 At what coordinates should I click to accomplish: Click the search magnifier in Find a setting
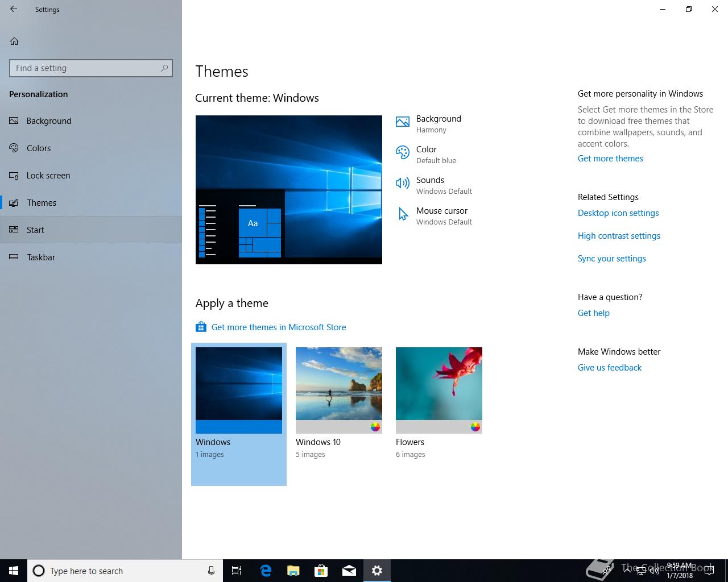click(164, 68)
